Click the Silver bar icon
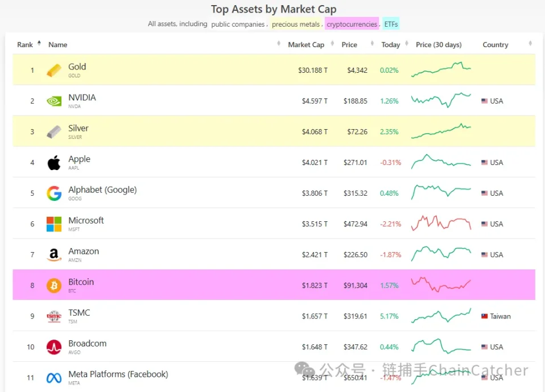The width and height of the screenshot is (545, 392). pyautogui.click(x=54, y=132)
